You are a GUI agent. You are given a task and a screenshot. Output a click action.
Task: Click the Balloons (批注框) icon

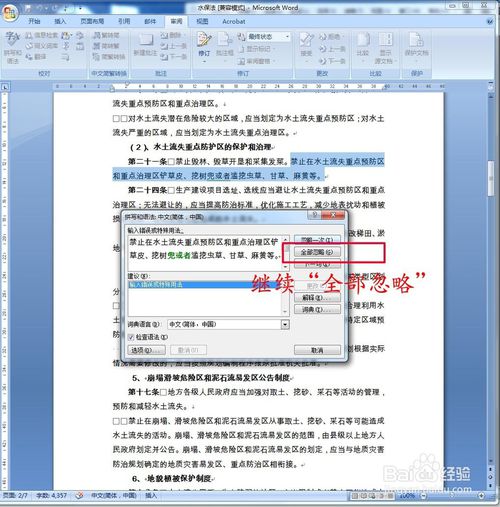(x=225, y=47)
